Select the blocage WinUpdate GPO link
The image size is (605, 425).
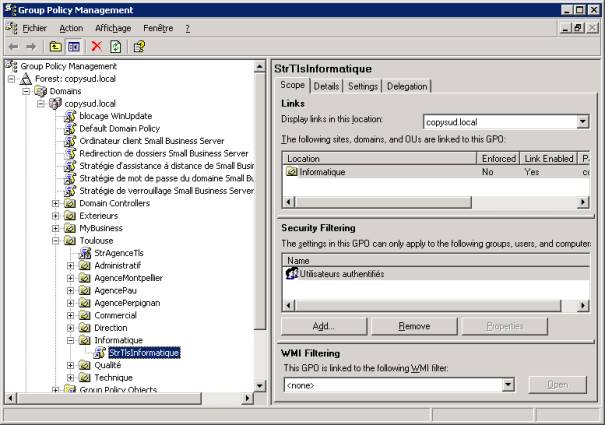tap(115, 115)
